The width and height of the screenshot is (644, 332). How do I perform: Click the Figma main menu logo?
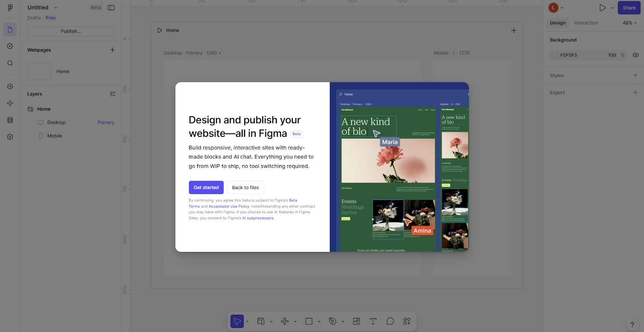pyautogui.click(x=10, y=8)
